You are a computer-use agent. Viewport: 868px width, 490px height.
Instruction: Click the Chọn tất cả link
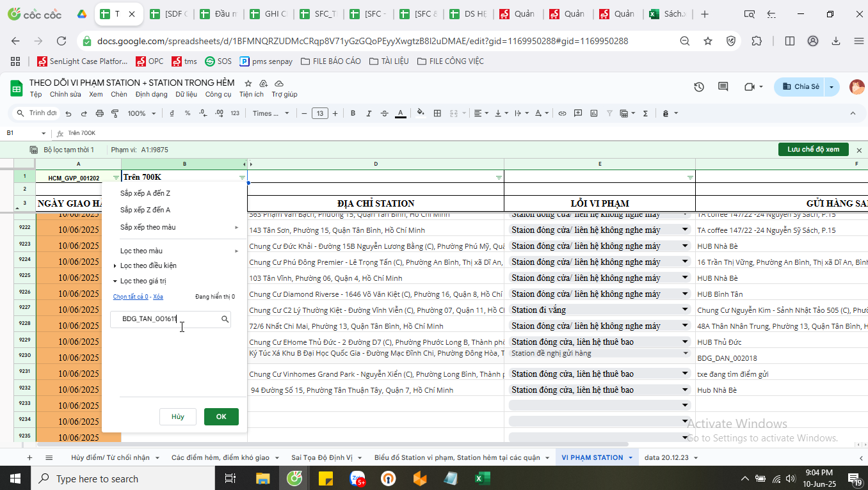pyautogui.click(x=131, y=297)
